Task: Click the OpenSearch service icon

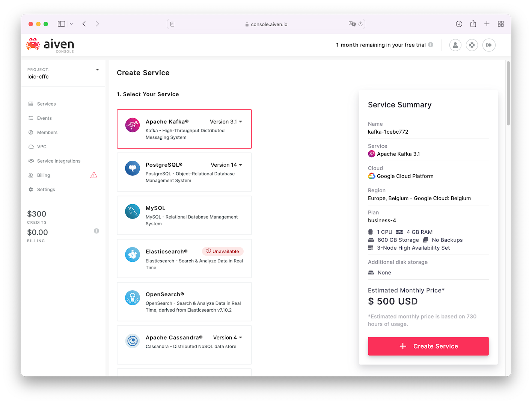Action: tap(133, 298)
